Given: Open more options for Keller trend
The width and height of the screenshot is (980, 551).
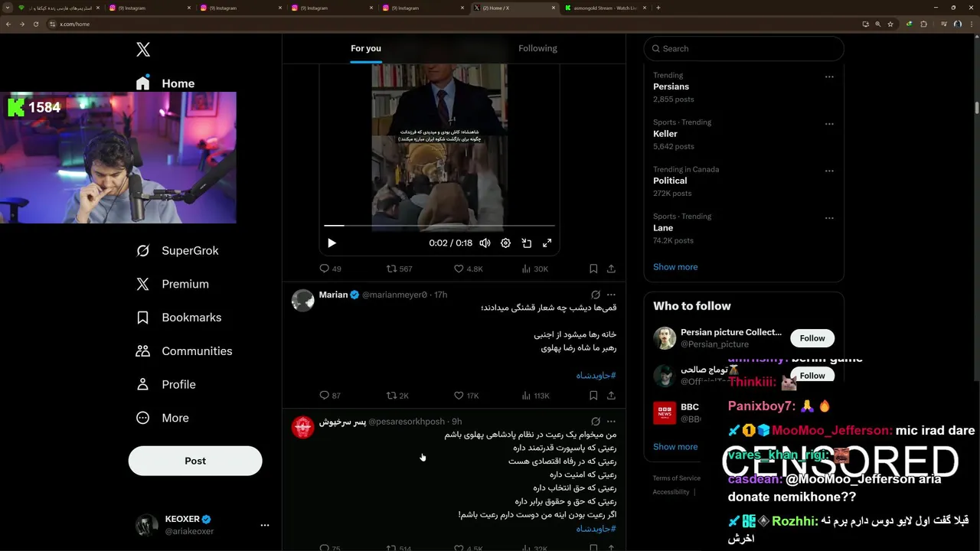Looking at the screenshot, I should (x=829, y=124).
